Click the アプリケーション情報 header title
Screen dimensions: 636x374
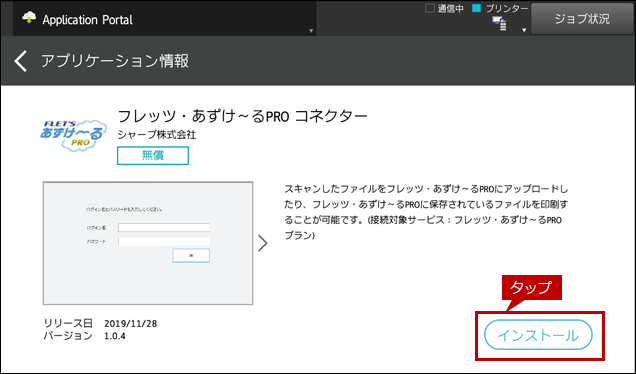pos(115,61)
